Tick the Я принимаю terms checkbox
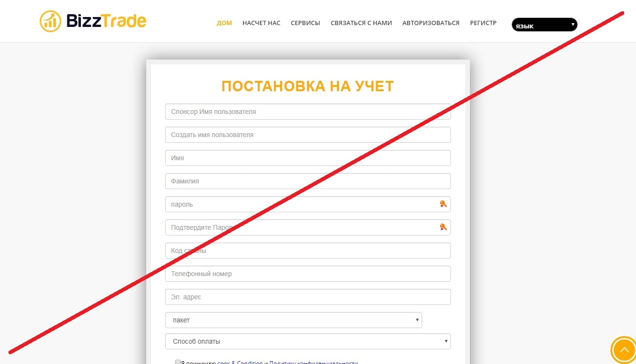Viewport: 636px width, 364px height. [178, 362]
